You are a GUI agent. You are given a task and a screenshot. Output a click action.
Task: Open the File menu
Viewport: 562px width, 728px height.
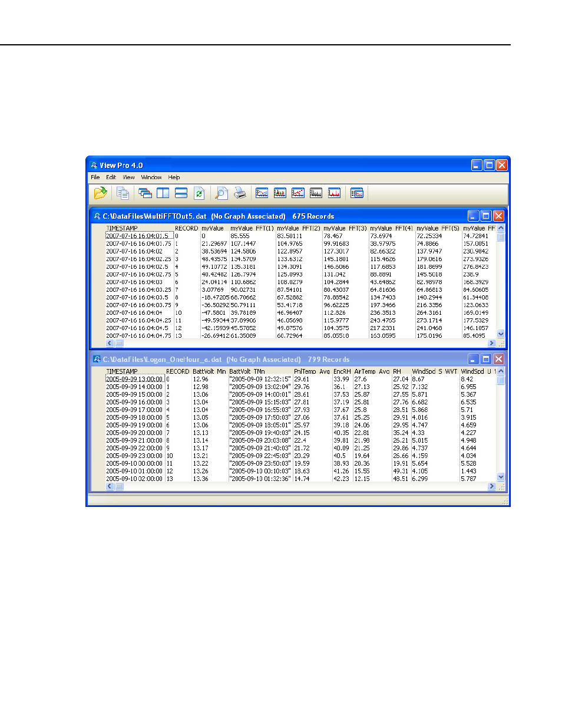click(95, 177)
